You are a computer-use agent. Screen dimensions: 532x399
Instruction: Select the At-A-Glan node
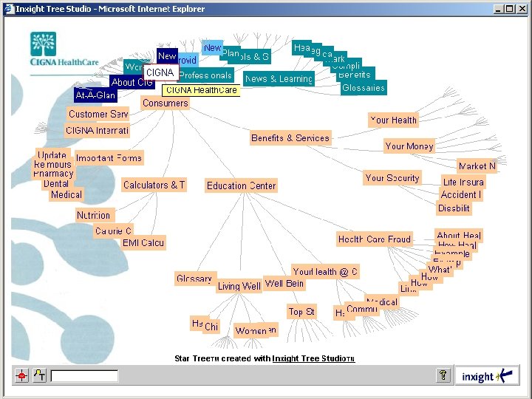95,95
